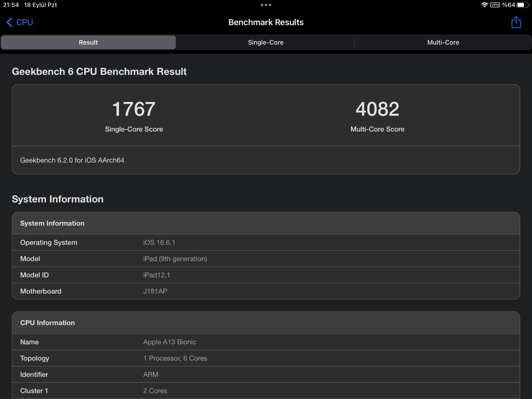Tap the Motherboard J181AP row
This screenshot has width=532, height=399.
[266, 291]
